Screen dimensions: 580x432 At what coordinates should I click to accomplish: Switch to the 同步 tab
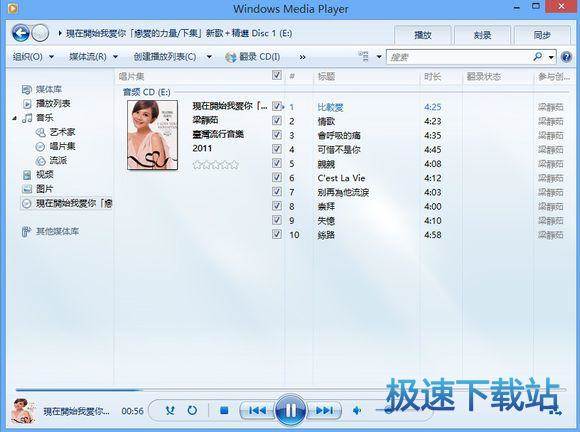click(x=542, y=35)
